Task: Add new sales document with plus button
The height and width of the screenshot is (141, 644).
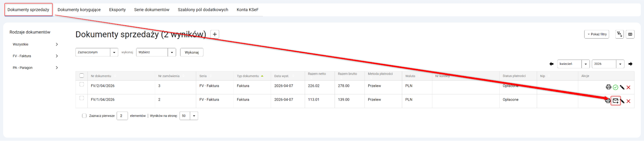Action: coord(215,34)
